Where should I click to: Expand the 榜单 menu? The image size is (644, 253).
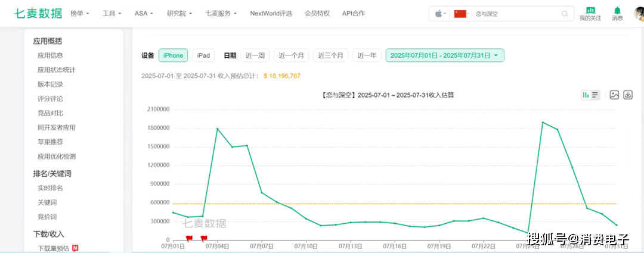click(80, 14)
